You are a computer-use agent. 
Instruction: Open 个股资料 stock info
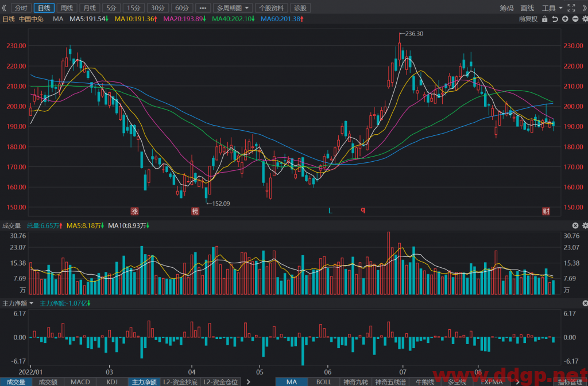coord(271,8)
